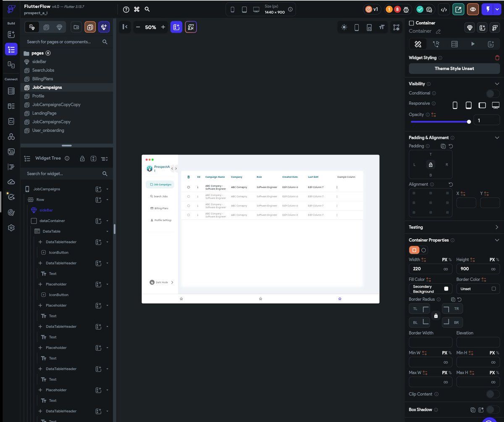Collapse the Padding & Alignment section chevron
504x422 pixels.
[x=497, y=137]
